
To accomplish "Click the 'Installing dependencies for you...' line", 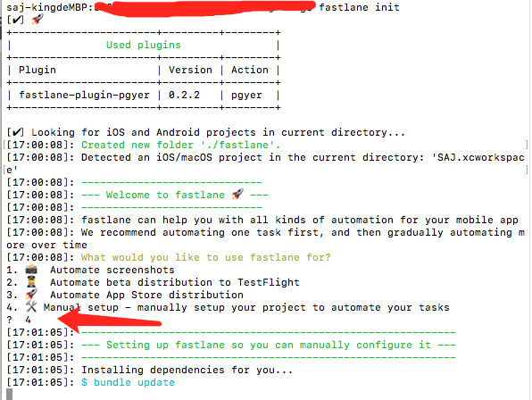I will pyautogui.click(x=187, y=370).
